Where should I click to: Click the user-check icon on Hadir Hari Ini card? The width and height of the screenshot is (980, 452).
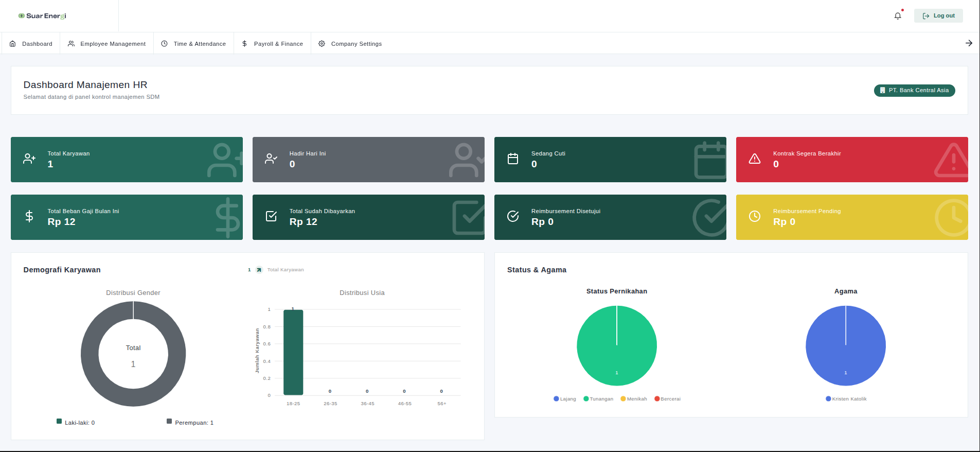[271, 159]
